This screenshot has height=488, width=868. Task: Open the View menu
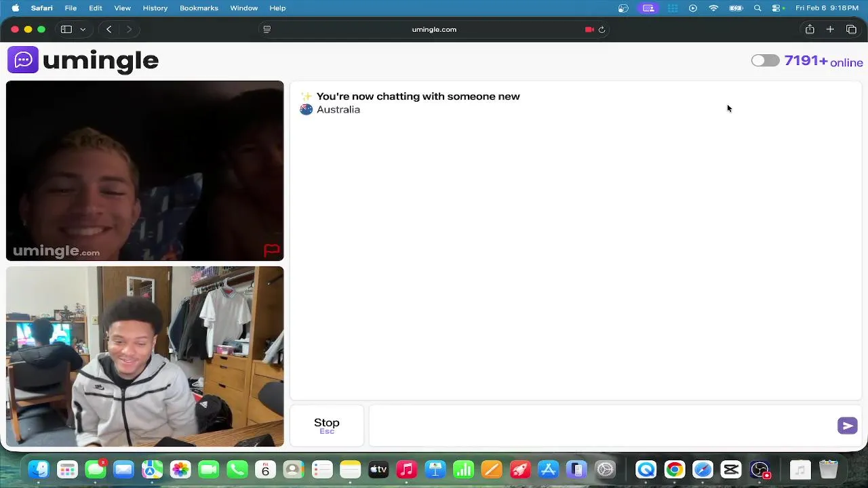pos(122,8)
